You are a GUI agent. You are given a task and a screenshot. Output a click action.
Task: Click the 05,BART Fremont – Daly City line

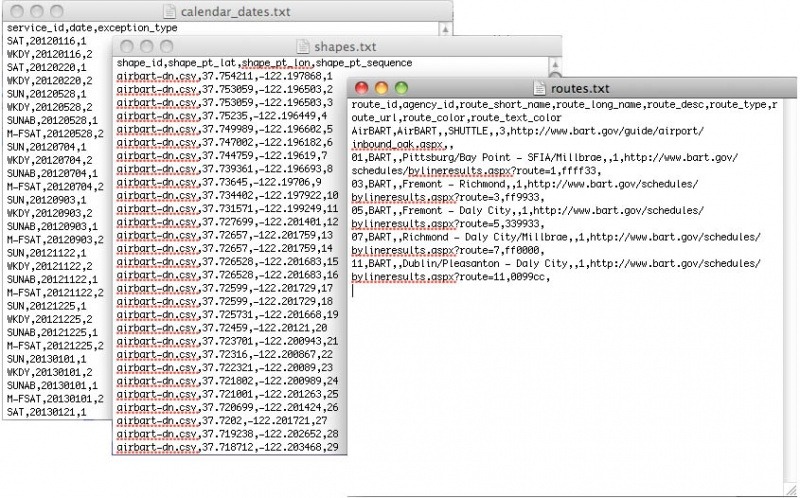[x=528, y=211]
